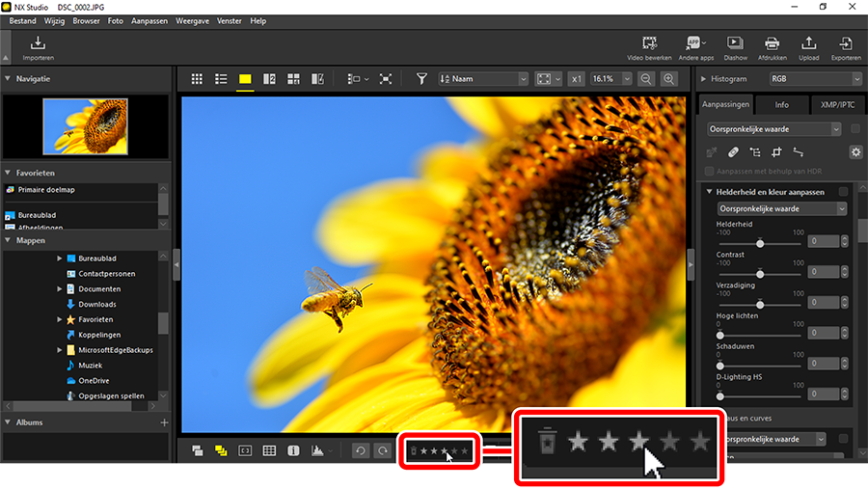Viewport: 868px width, 489px height.
Task: Click the Verzadiging slider handle
Action: (760, 305)
